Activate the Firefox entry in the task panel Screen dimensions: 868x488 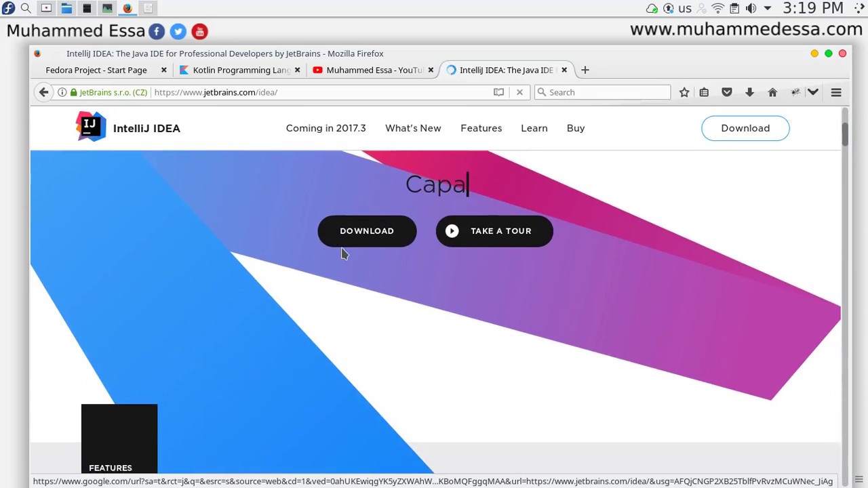click(x=127, y=8)
